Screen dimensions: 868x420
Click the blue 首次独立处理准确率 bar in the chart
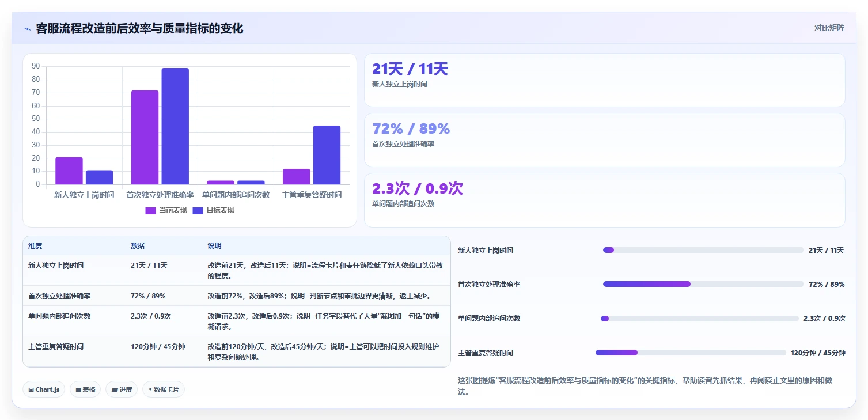175,126
